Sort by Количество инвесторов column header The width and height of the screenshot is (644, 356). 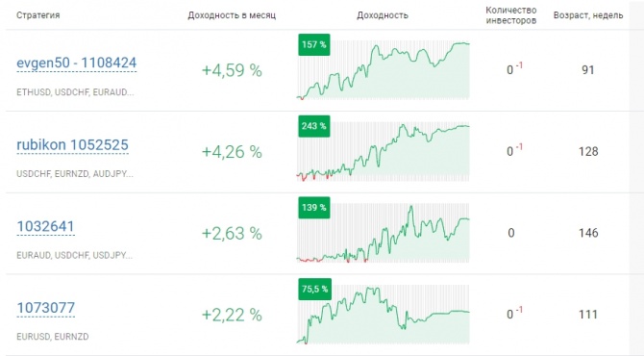tap(511, 15)
